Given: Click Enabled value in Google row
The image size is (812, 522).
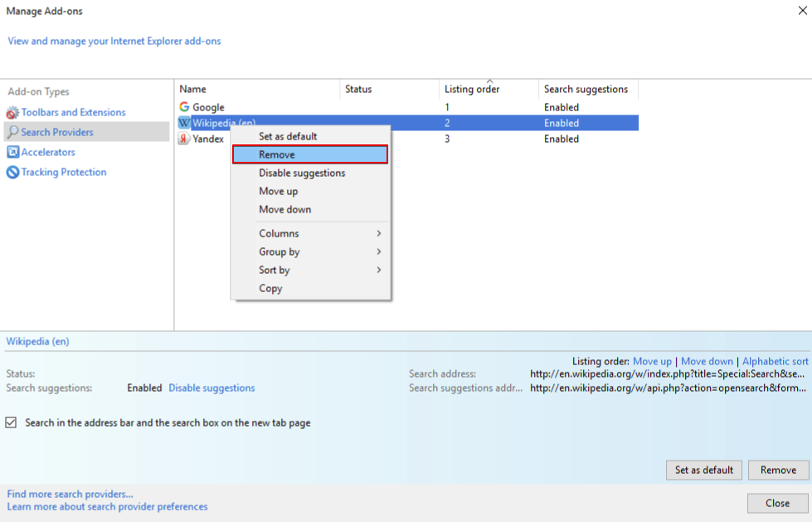Looking at the screenshot, I should pos(562,107).
